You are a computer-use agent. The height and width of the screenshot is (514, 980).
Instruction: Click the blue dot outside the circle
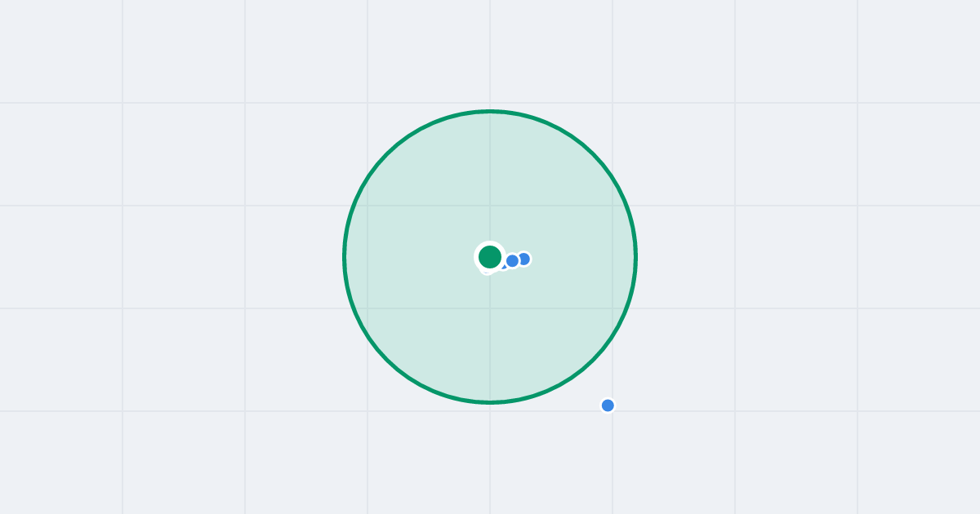pos(608,405)
